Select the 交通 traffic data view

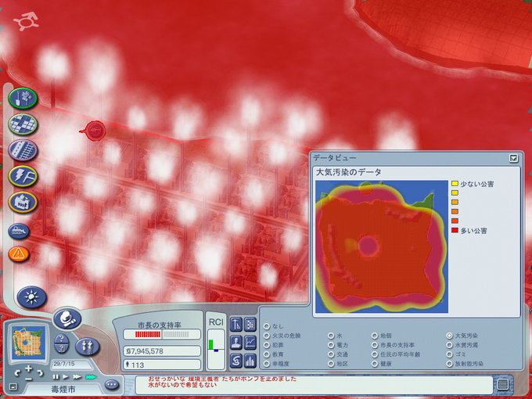[331, 354]
